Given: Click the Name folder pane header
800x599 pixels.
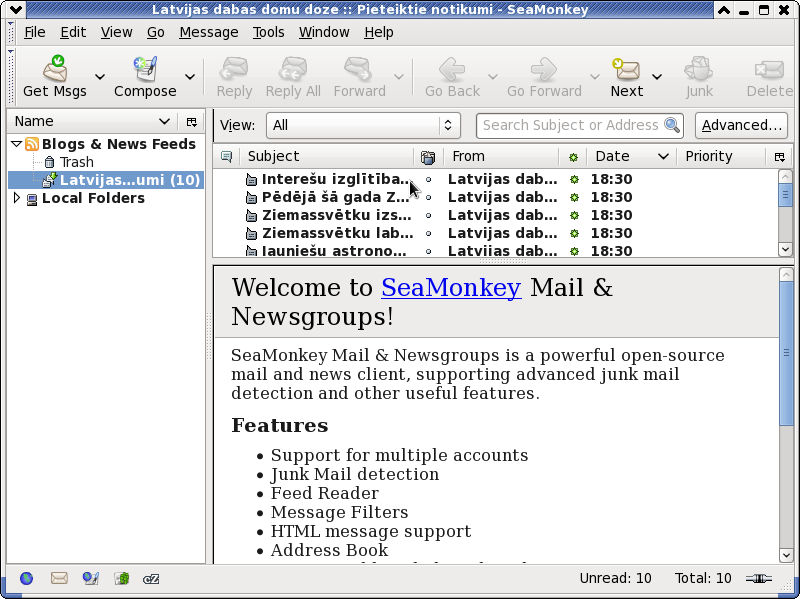Looking at the screenshot, I should [92, 121].
